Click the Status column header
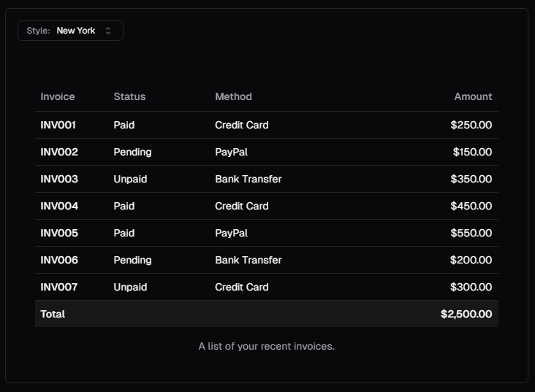The image size is (535, 392). 129,97
